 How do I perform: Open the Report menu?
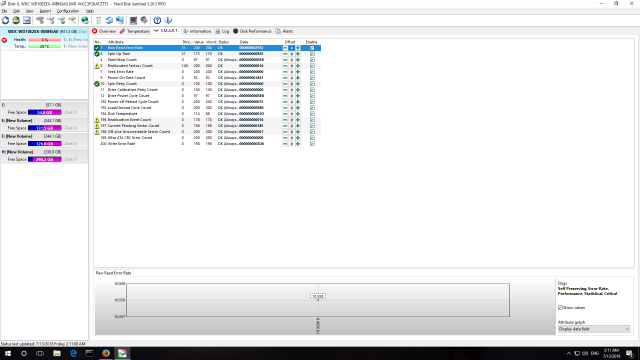(45, 11)
